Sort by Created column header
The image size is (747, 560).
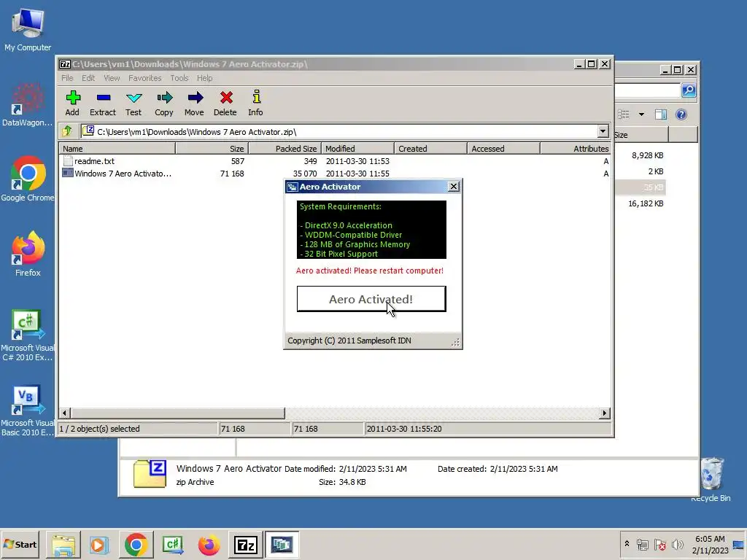point(430,149)
